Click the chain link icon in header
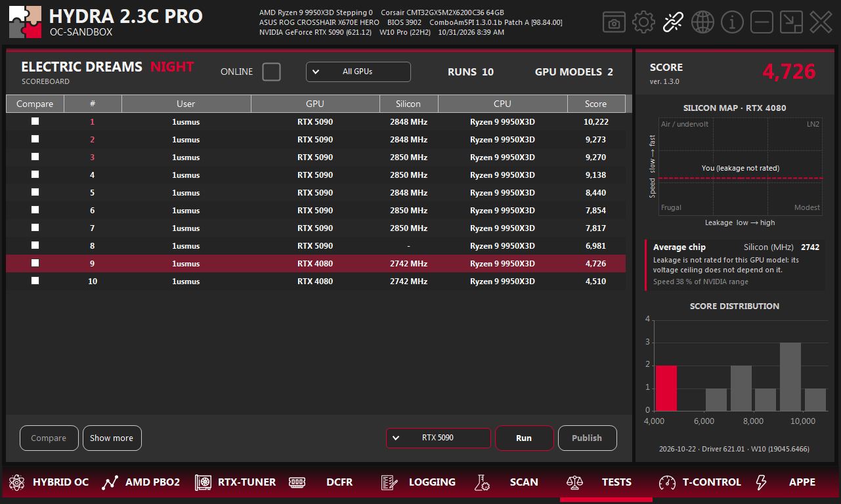The height and width of the screenshot is (504, 841). (673, 22)
